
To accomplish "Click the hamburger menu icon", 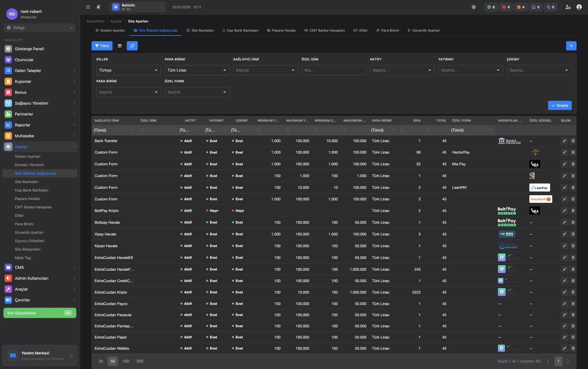I will (88, 7).
